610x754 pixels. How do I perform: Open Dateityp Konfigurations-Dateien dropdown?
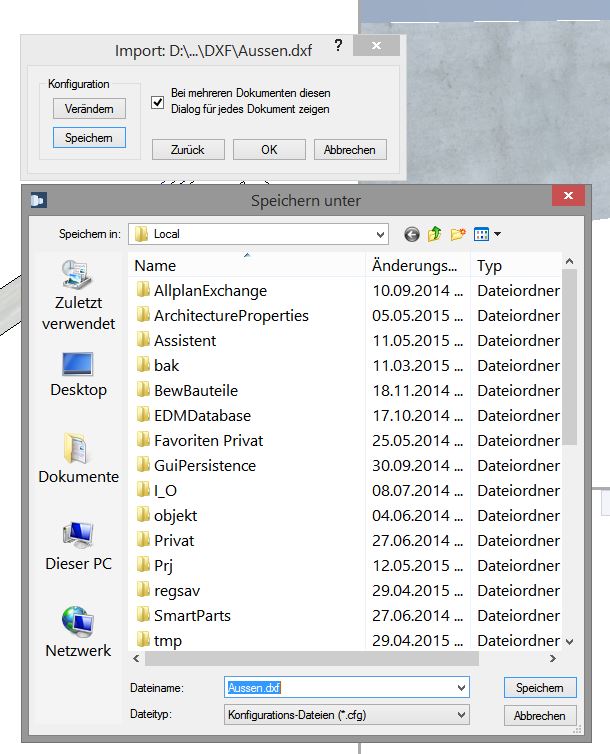[460, 715]
